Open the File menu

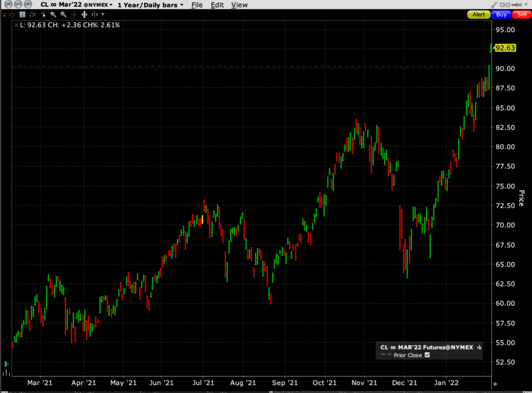(x=197, y=5)
